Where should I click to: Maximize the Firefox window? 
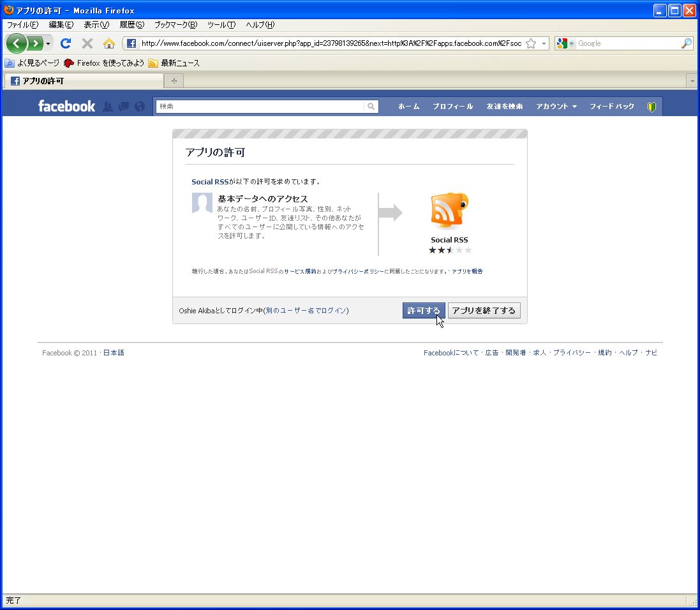tap(674, 10)
